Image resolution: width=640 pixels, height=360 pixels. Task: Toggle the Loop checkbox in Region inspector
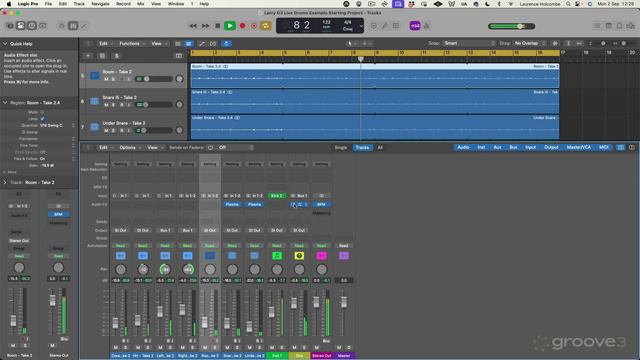(x=42, y=119)
